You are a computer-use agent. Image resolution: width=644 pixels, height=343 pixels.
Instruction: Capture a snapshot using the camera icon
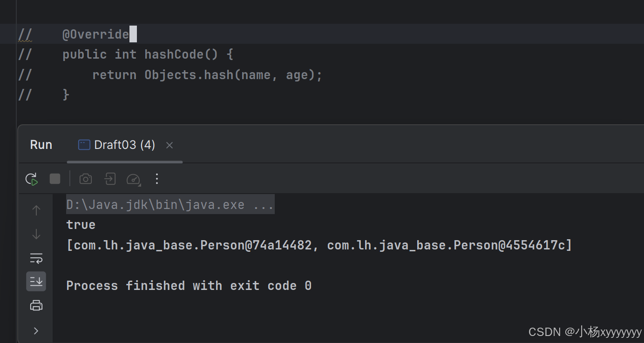(86, 179)
